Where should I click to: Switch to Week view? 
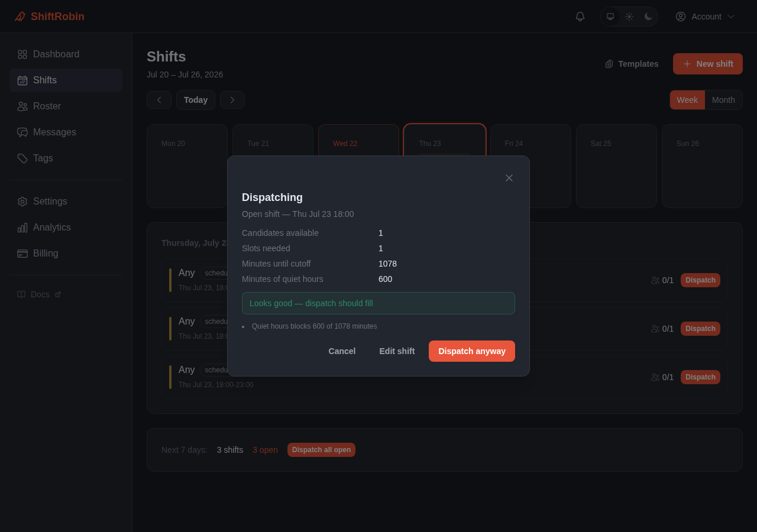[x=687, y=100]
